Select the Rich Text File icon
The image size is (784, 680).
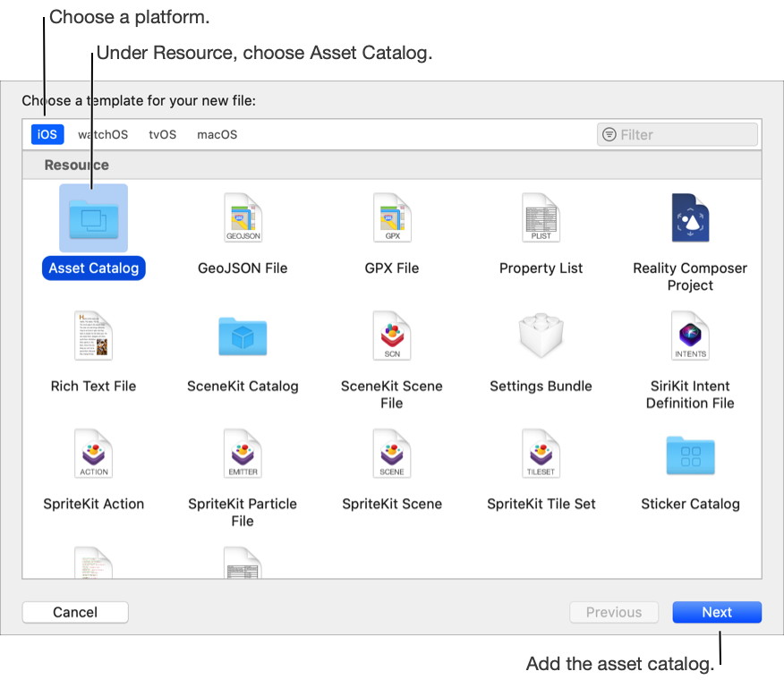(x=93, y=336)
